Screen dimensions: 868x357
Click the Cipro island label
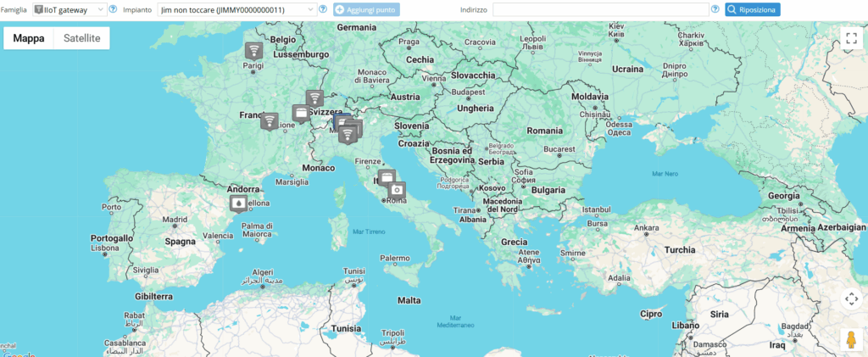coord(651,314)
